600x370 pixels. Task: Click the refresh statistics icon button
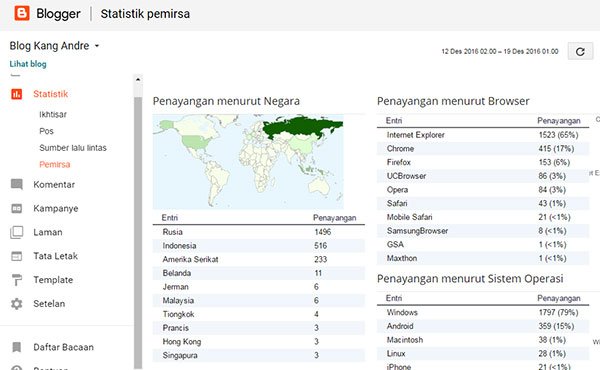pyautogui.click(x=580, y=51)
